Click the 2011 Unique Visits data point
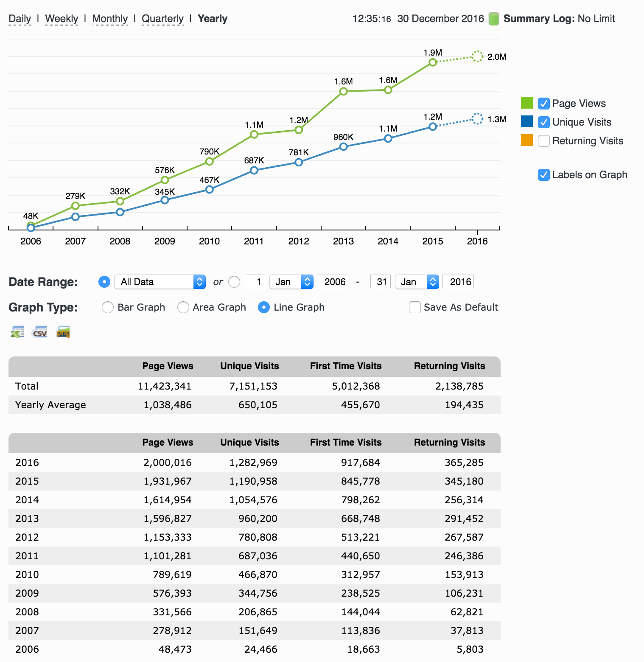Image resolution: width=644 pixels, height=662 pixels. coord(254,170)
